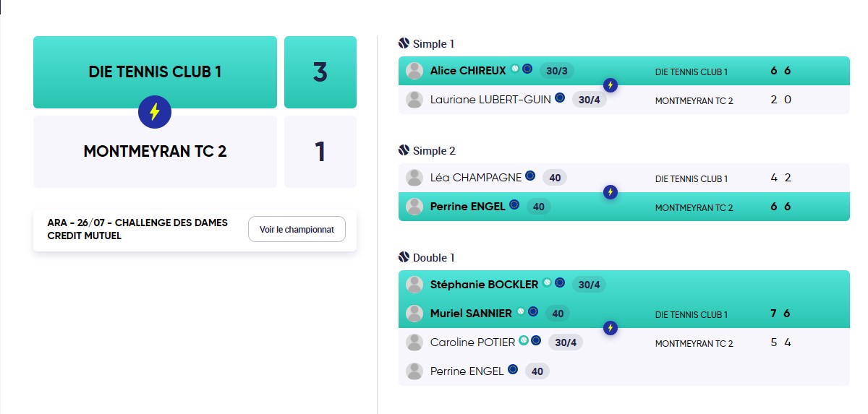
Task: Select the DIE TENNIS CLUB 1 team card
Action: tap(155, 72)
